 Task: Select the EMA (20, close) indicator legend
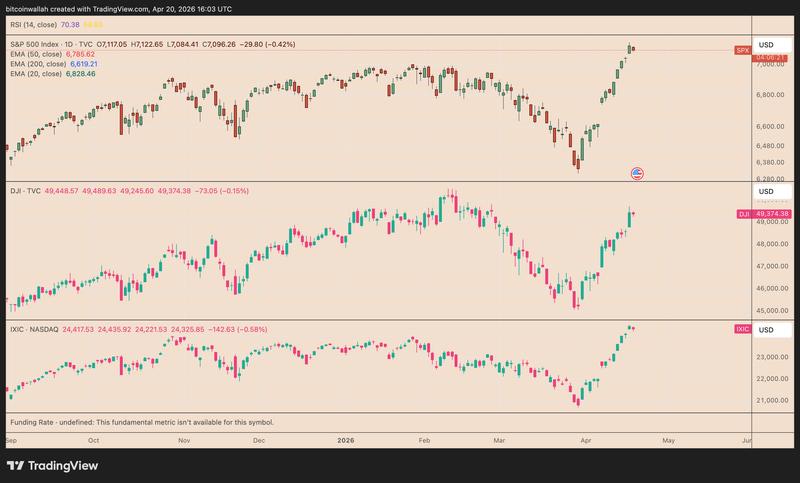click(36, 74)
